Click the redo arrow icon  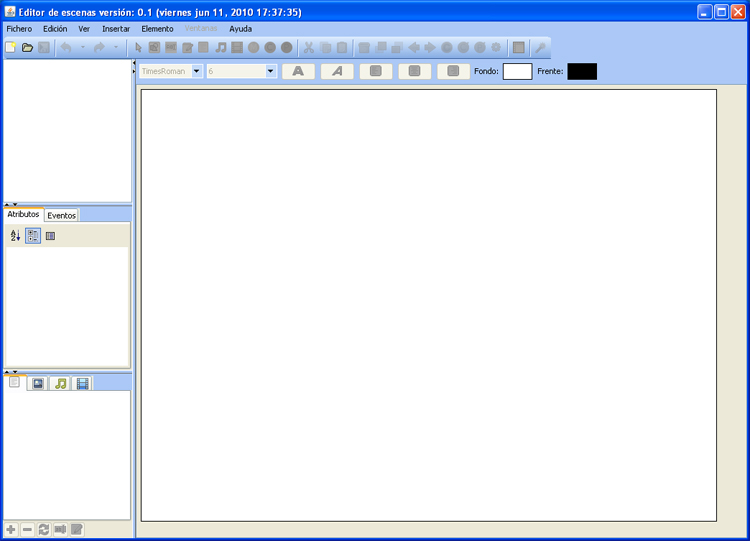[x=99, y=47]
